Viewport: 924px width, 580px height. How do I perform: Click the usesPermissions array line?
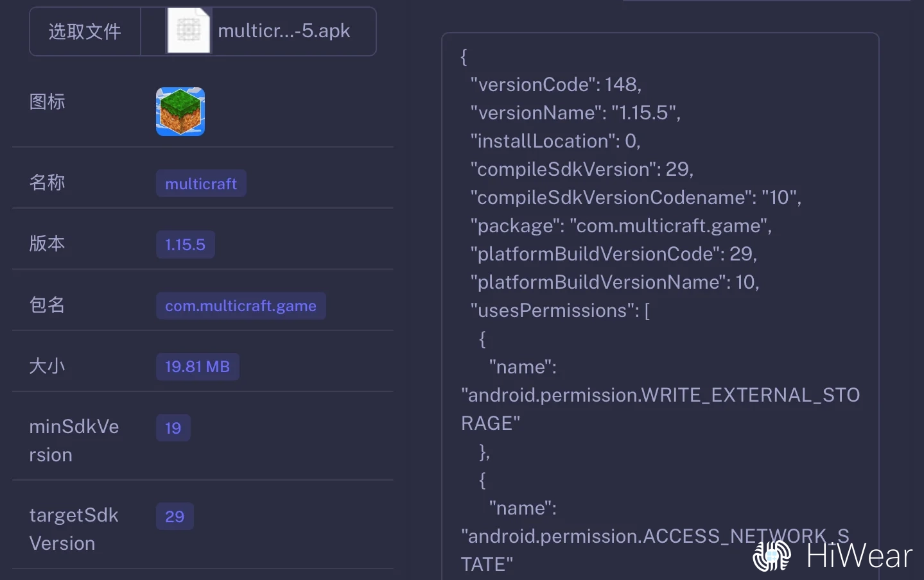tap(559, 311)
